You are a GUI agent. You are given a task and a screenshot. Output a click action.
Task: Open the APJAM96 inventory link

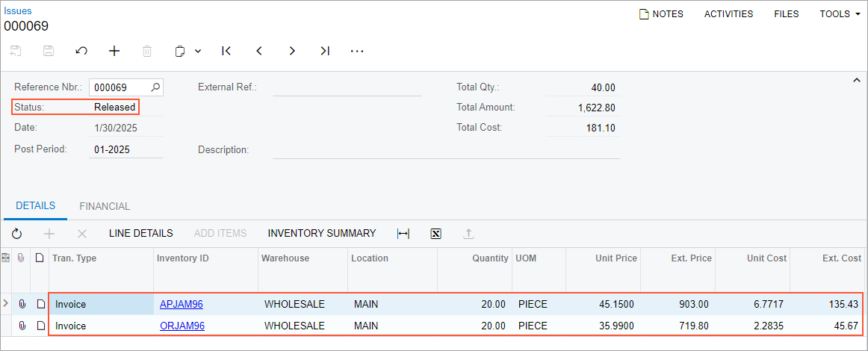[182, 304]
